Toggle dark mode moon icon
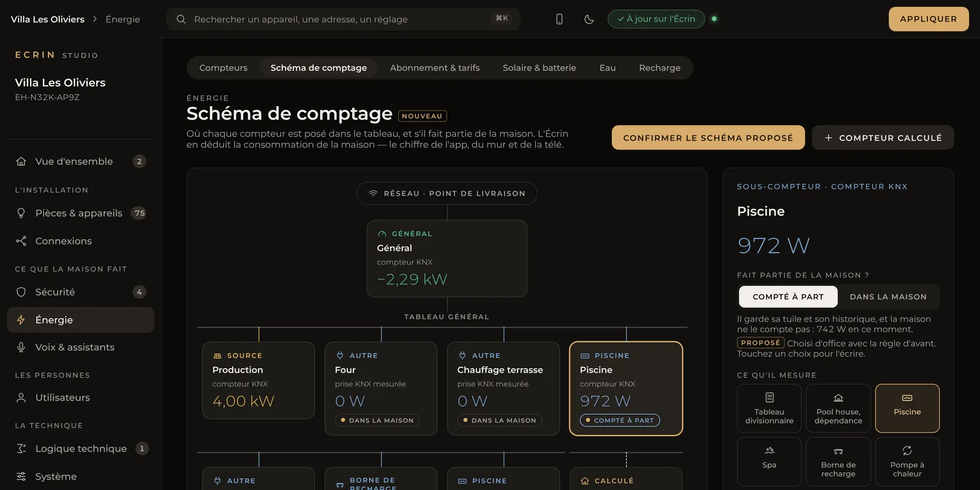 click(x=589, y=19)
